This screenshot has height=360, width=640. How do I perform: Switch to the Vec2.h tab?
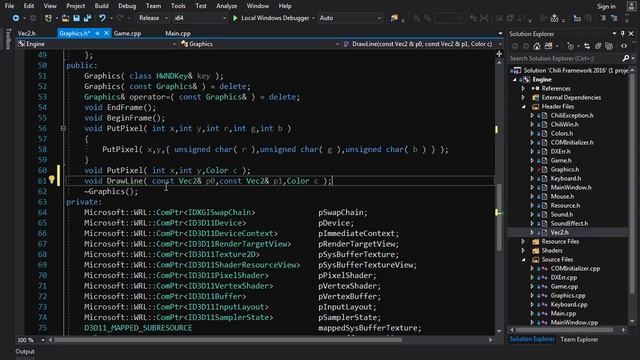click(27, 33)
